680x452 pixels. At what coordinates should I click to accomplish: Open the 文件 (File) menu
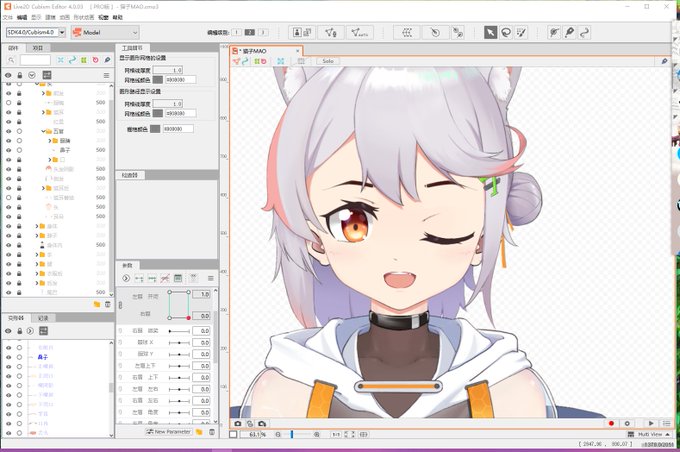[x=7, y=17]
